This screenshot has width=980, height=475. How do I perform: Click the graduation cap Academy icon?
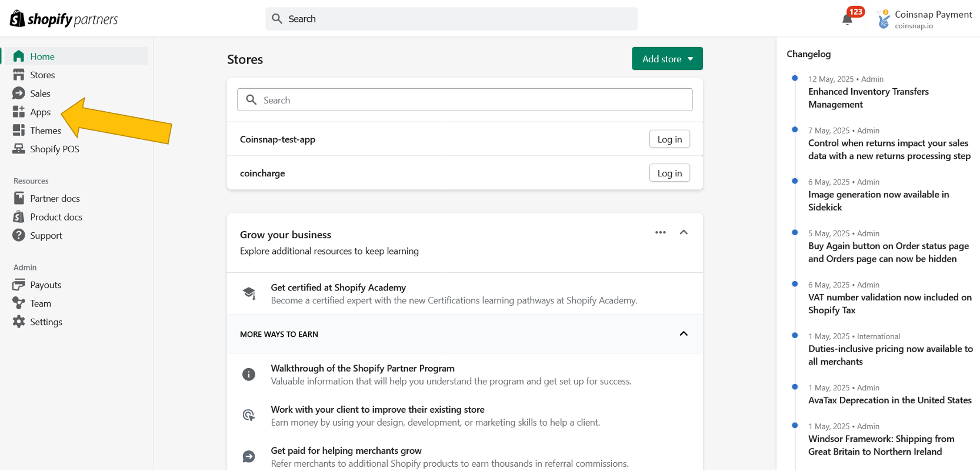coord(249,293)
